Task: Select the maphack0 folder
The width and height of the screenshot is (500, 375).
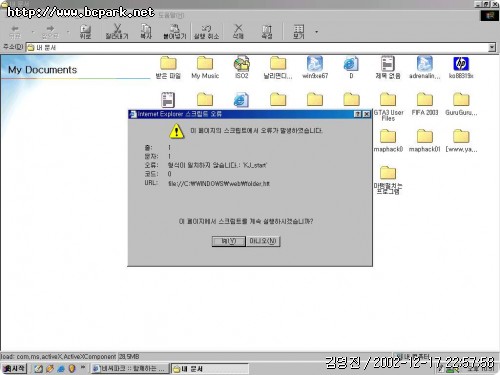Action: point(388,141)
